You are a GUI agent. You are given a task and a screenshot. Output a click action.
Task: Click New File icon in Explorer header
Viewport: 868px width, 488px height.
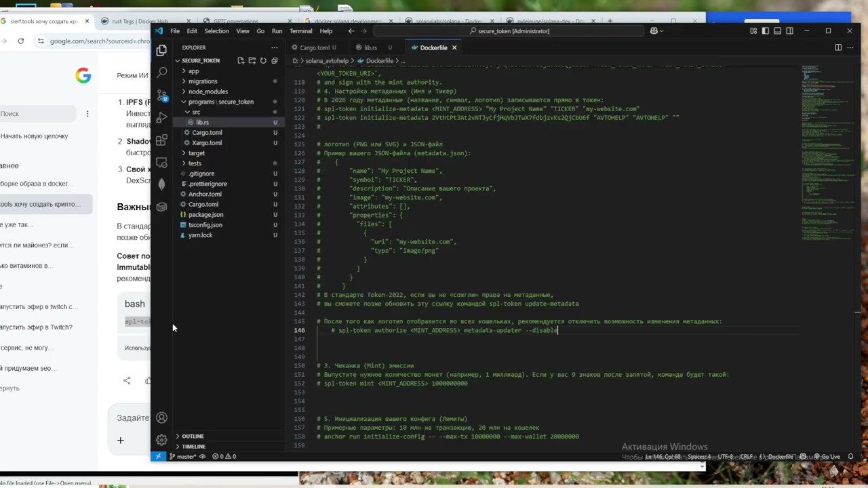241,60
